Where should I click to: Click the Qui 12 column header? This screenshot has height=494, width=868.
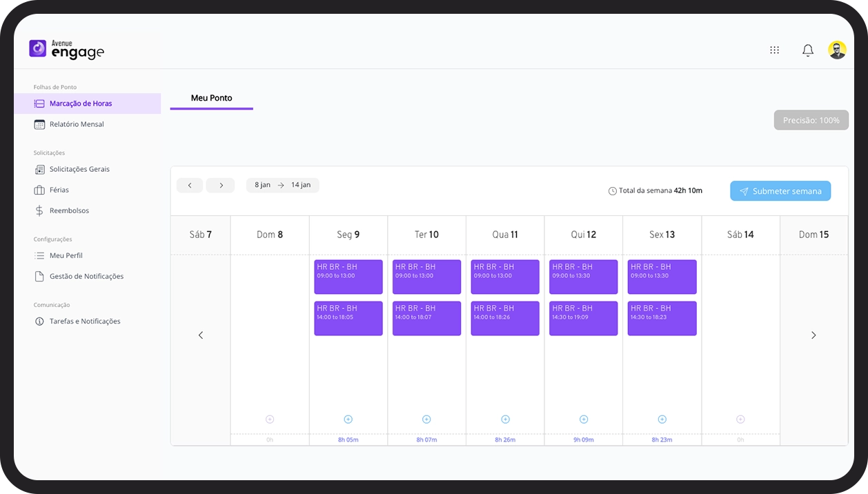tap(584, 235)
